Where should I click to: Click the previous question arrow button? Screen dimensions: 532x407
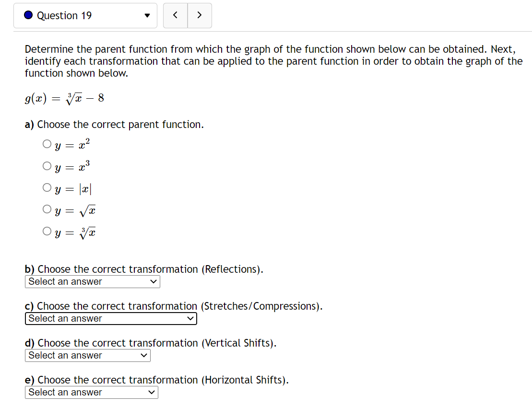point(175,15)
